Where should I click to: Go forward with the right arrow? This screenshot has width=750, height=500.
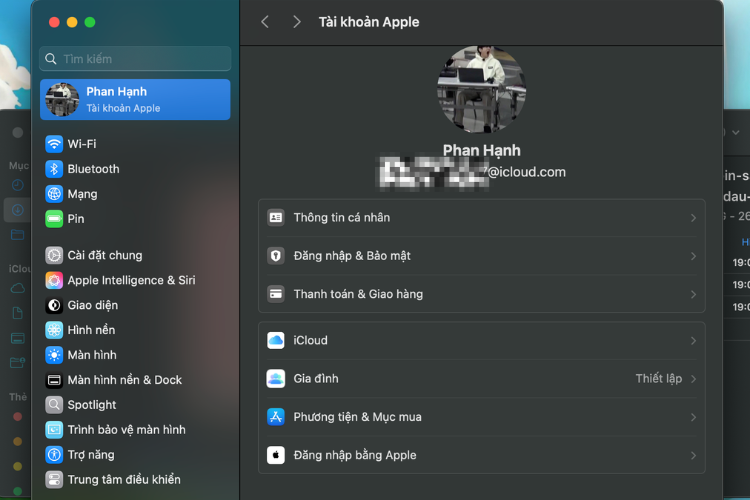coord(297,22)
